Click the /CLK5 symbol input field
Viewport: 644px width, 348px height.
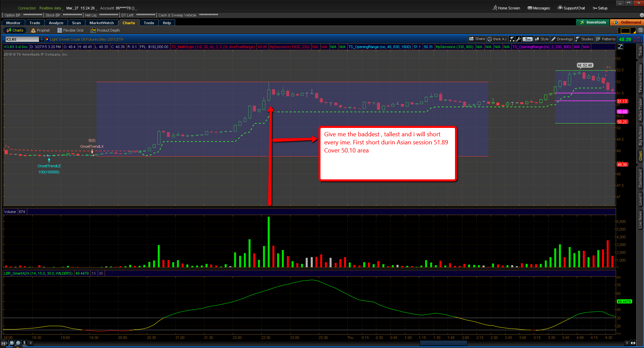point(22,39)
